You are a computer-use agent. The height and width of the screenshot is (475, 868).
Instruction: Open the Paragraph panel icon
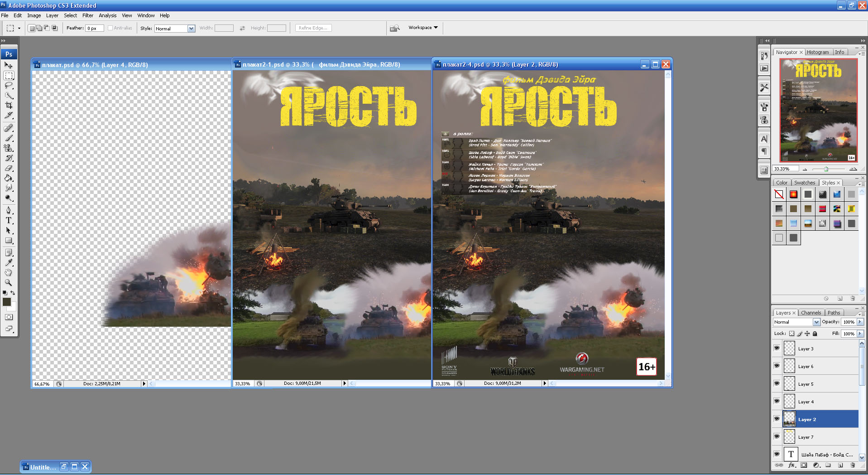coord(764,151)
